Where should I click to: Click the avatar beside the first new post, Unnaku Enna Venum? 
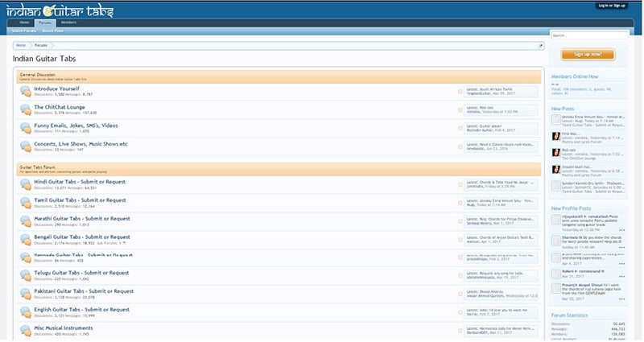click(556, 119)
